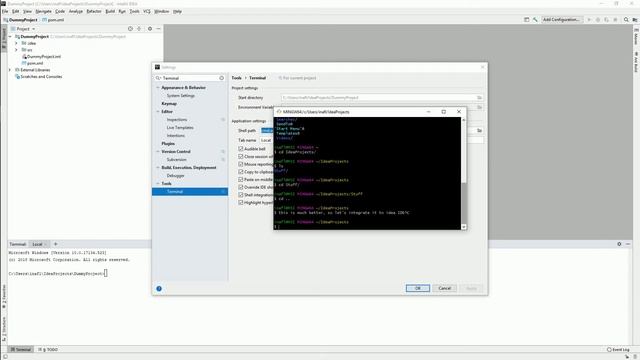Collapse Version Control section in Settings

tap(158, 151)
